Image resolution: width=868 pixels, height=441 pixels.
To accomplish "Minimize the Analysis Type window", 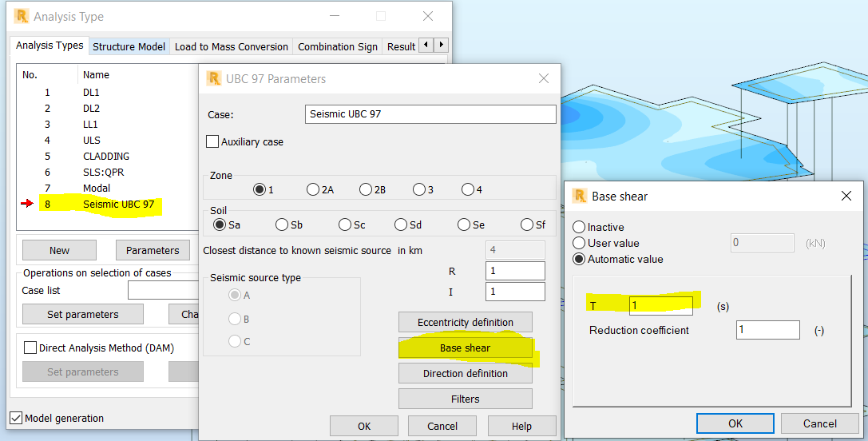I will click(x=335, y=16).
